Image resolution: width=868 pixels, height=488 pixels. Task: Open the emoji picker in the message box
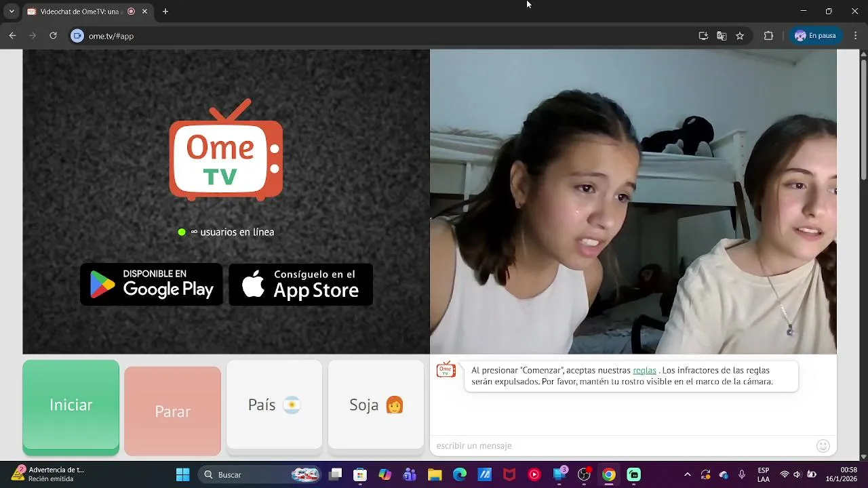click(x=823, y=445)
